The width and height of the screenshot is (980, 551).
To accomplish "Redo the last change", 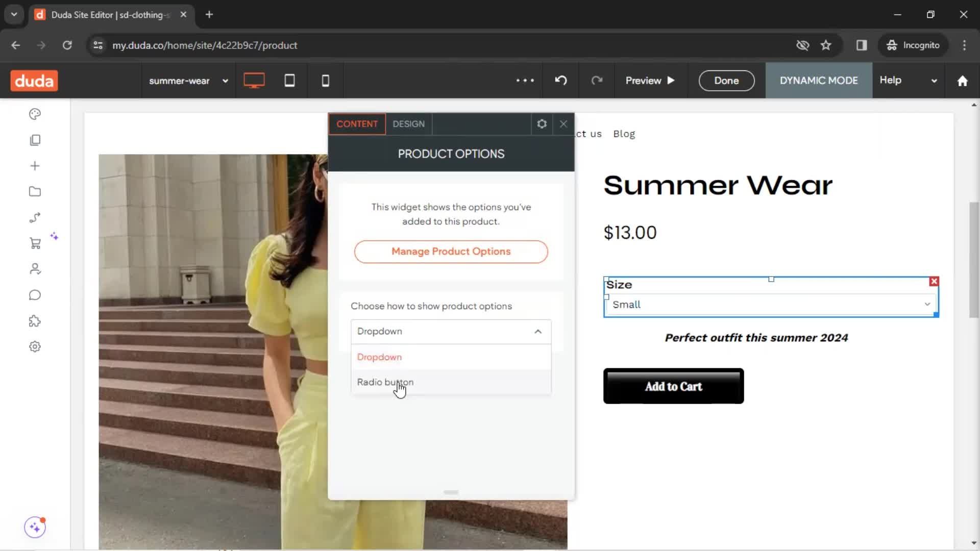I will 597,81.
